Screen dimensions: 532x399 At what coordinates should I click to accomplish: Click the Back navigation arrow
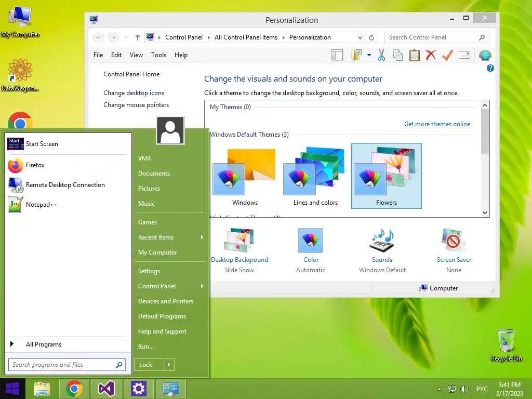tap(98, 37)
